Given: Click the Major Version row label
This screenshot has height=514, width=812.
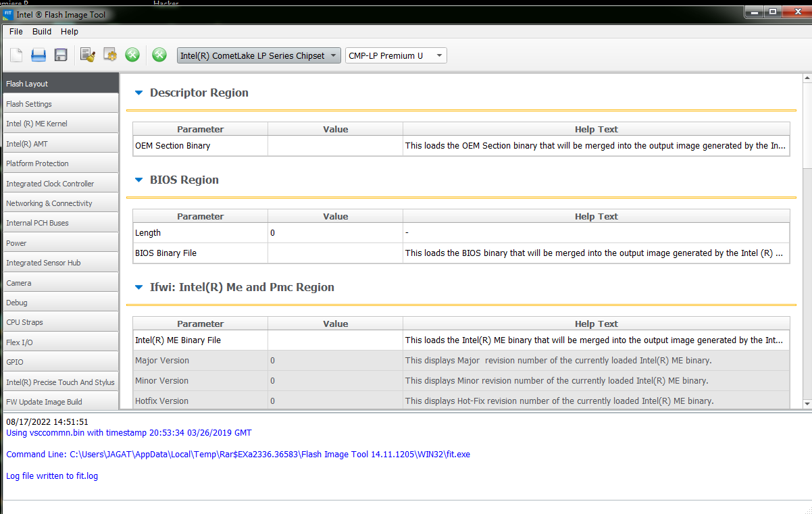Looking at the screenshot, I should coord(162,361).
